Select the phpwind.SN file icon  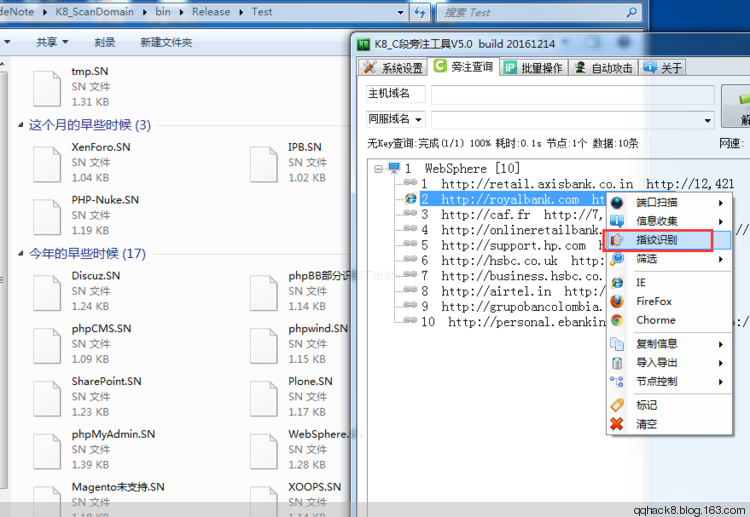click(264, 345)
